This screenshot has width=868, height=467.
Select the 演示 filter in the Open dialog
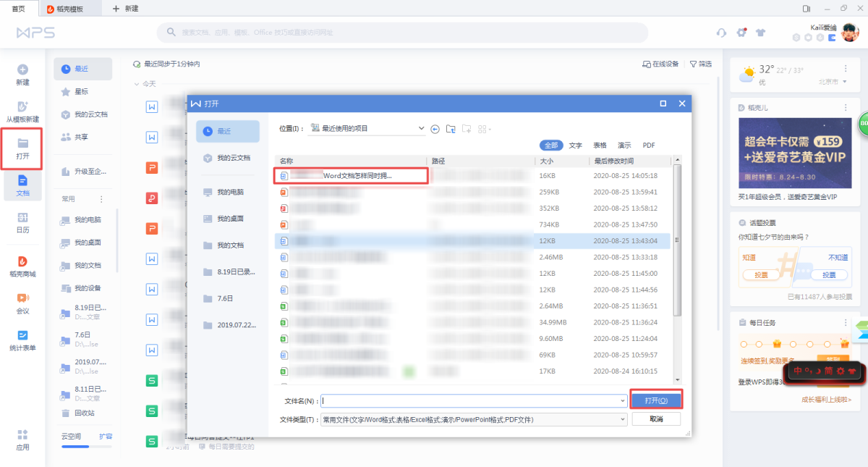(624, 145)
